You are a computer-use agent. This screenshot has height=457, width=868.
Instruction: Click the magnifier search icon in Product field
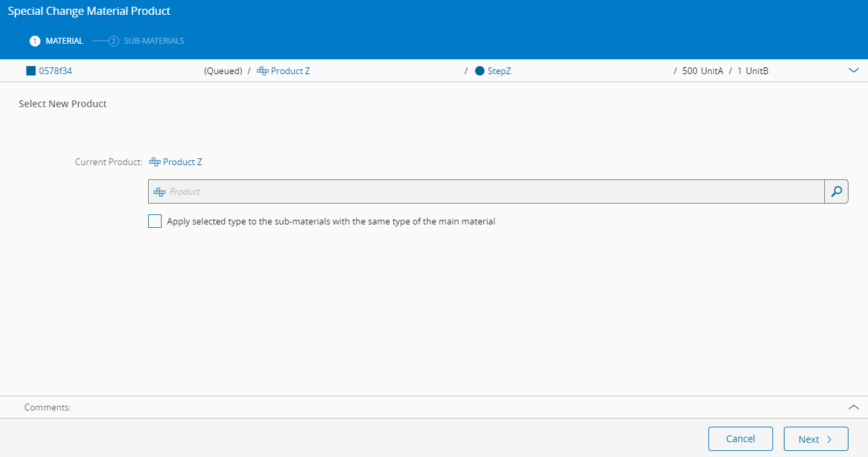836,191
